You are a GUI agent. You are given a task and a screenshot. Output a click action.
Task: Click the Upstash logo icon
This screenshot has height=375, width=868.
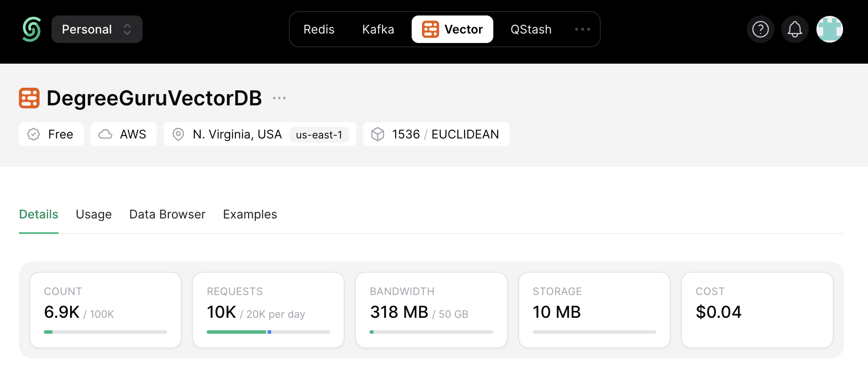click(x=32, y=29)
